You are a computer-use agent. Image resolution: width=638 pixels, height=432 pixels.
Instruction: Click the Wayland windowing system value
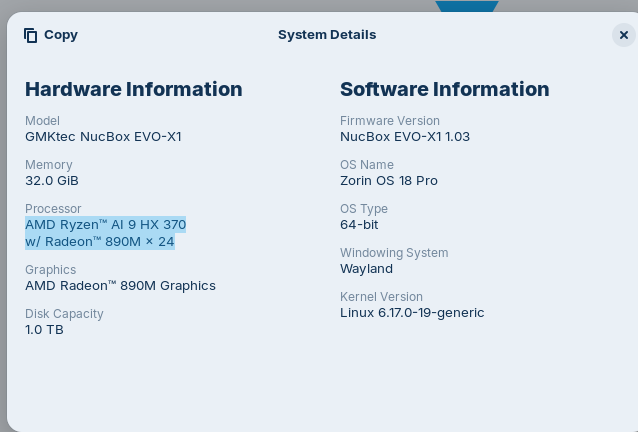click(x=366, y=269)
